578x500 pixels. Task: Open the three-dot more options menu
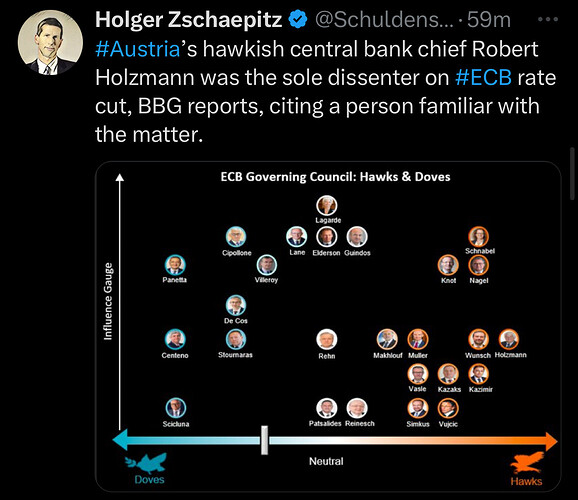coord(548,19)
